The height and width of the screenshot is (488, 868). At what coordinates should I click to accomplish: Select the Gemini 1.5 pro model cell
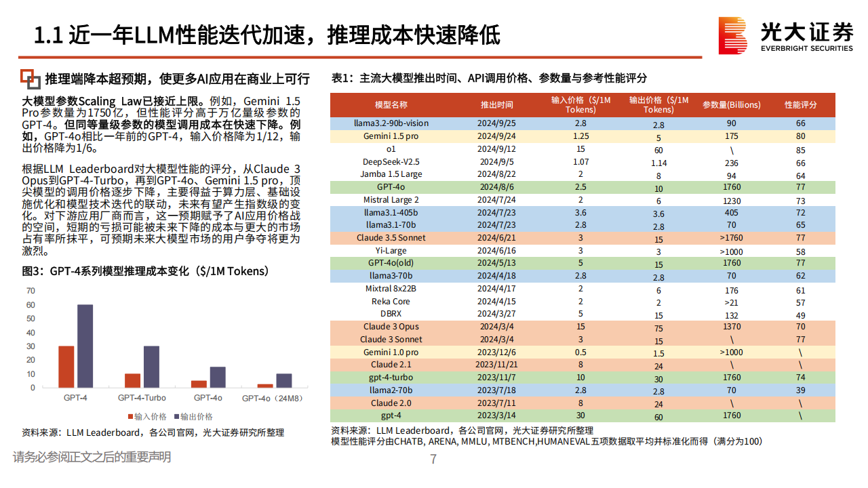pyautogui.click(x=391, y=136)
